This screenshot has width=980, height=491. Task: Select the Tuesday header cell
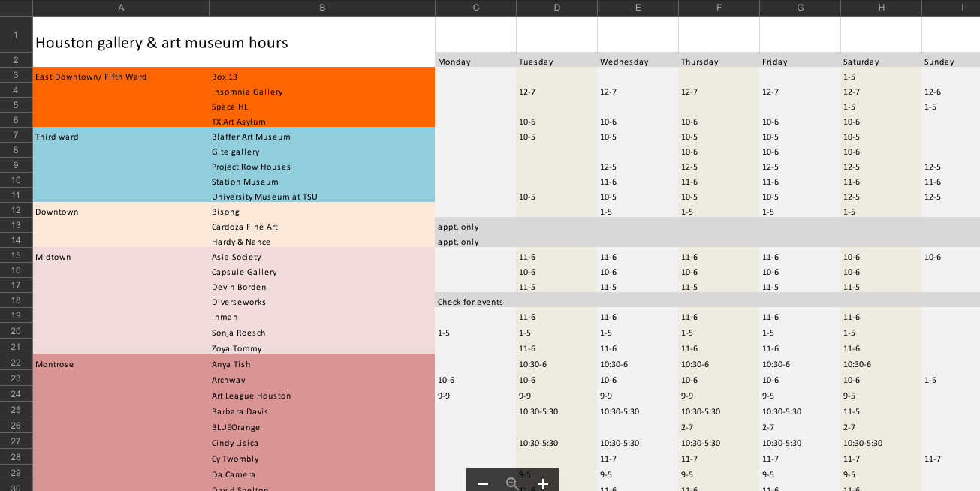(x=557, y=60)
